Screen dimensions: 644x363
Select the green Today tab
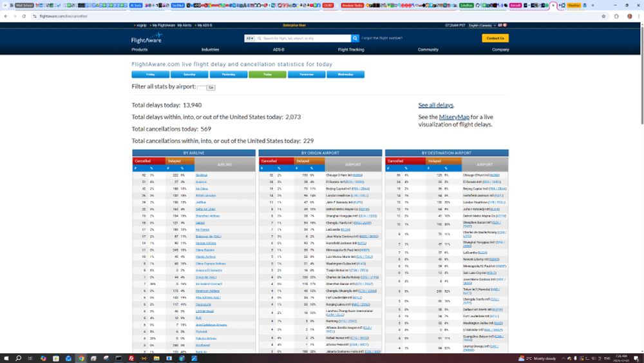tap(267, 74)
